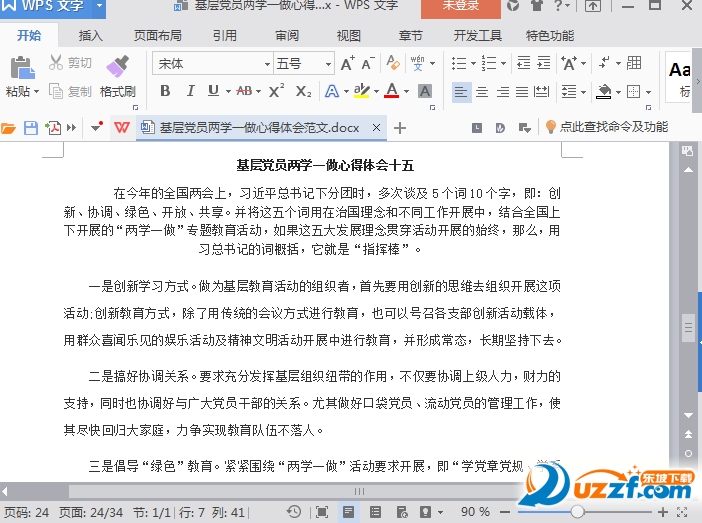Viewport: 702px width, 523px height.
Task: Toggle character shading A icon
Action: 424,91
